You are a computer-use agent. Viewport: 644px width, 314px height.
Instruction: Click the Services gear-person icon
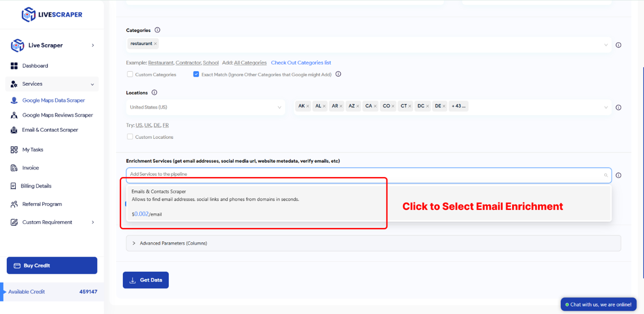click(14, 84)
